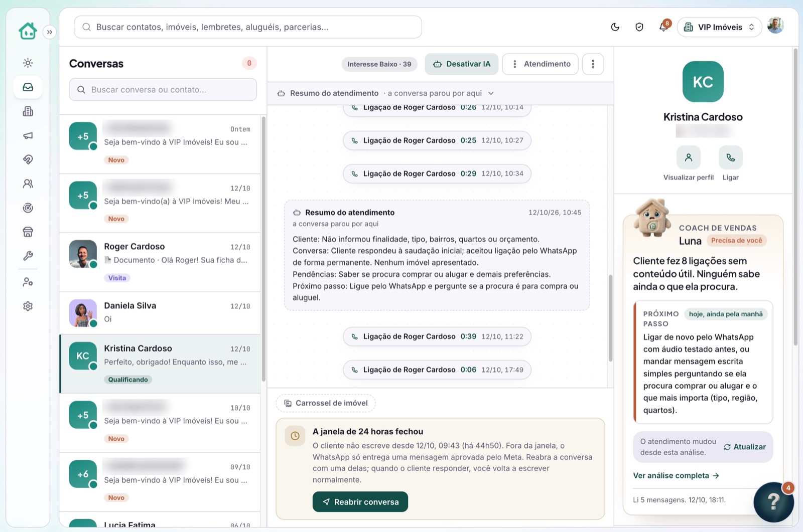Click the home logo icon in sidebar
The image size is (803, 532).
pos(28,31)
